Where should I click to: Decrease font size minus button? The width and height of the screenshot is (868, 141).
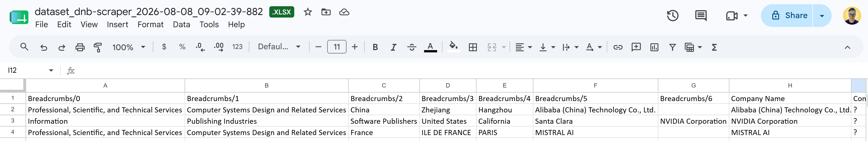click(x=318, y=47)
